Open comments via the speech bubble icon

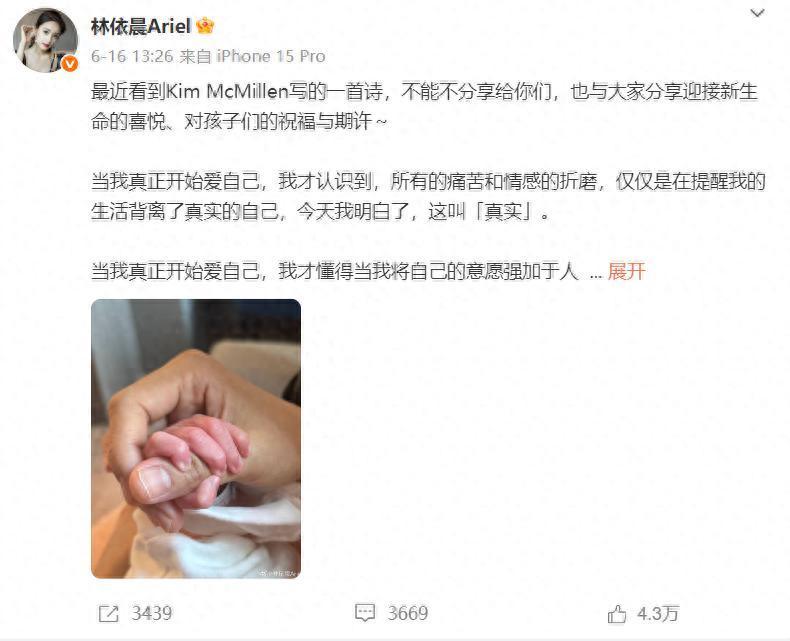click(365, 613)
